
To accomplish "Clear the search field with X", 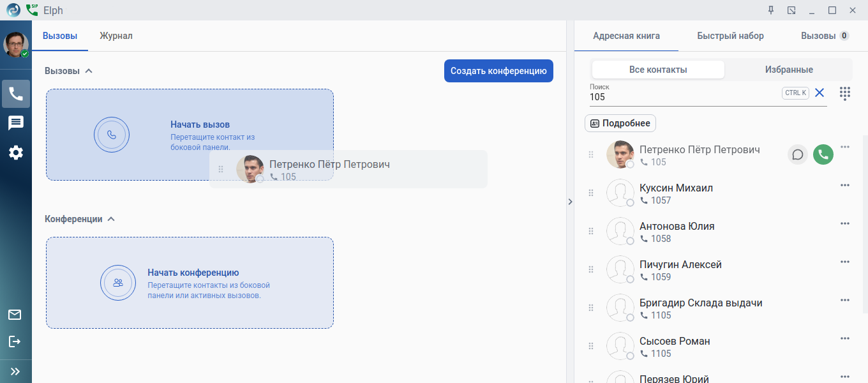I will pos(819,93).
